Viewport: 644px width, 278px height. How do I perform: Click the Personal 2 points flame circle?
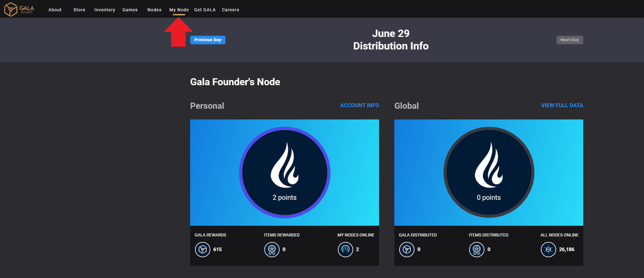(x=285, y=172)
